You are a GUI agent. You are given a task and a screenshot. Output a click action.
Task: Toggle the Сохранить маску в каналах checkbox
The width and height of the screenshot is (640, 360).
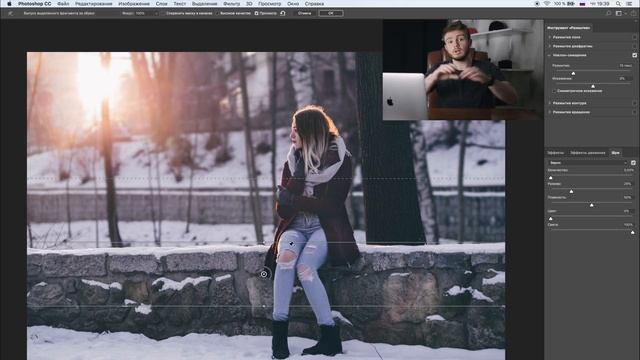[x=162, y=13]
